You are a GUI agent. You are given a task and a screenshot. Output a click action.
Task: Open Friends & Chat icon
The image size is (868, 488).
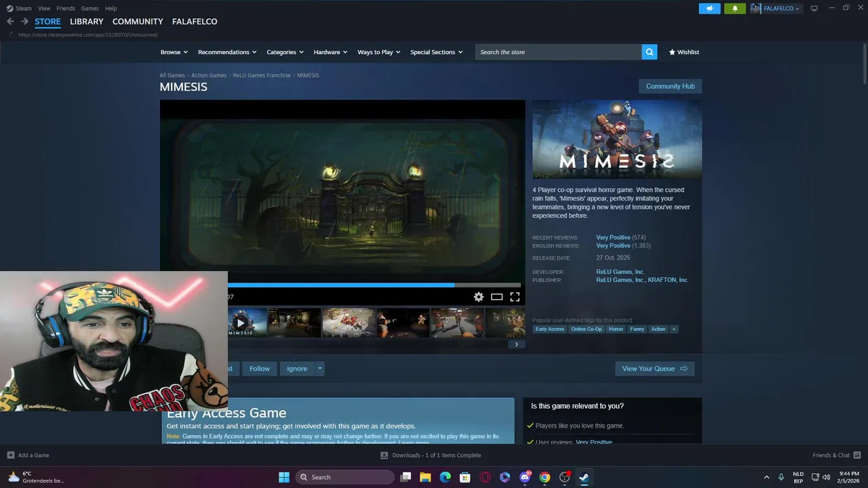(856, 455)
